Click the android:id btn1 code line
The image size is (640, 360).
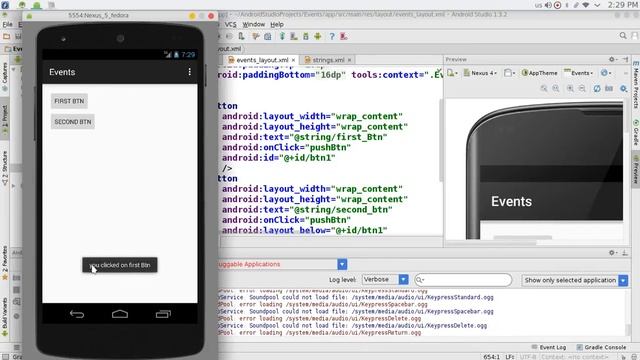[x=279, y=158]
